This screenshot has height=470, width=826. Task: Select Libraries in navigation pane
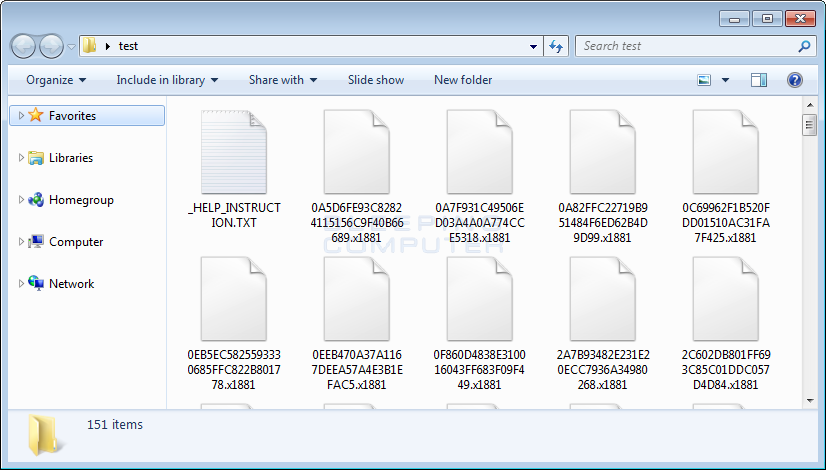(x=71, y=158)
